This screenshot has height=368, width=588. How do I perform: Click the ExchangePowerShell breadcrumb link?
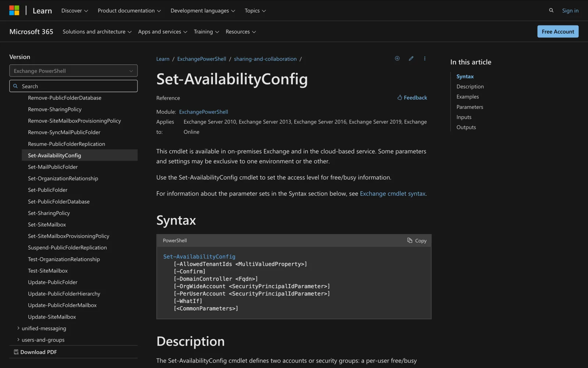[x=202, y=59]
